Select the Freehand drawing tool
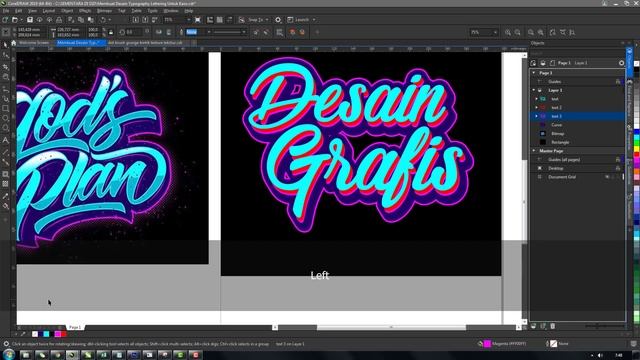Viewport: 640px width, 360px height. pos(5,88)
